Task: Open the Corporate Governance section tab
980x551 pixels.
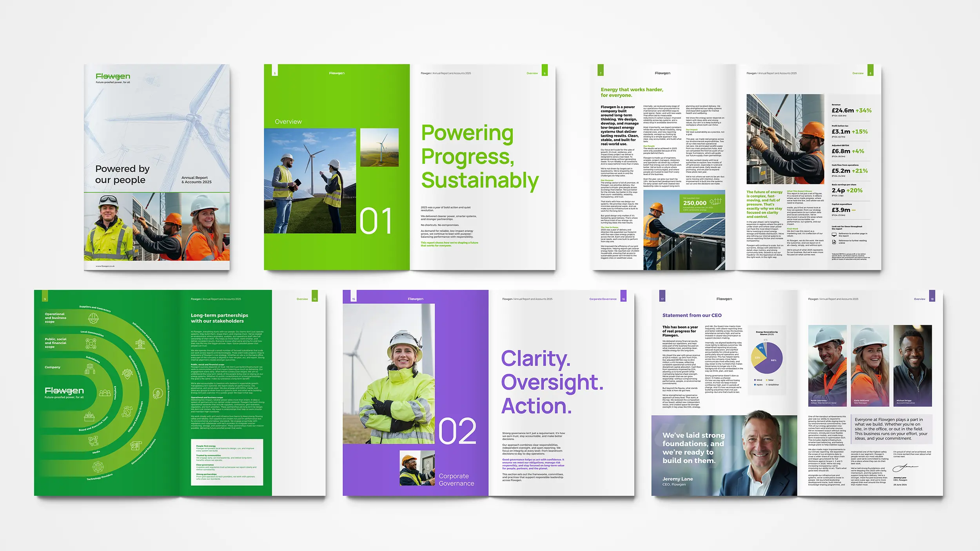Action: click(x=602, y=299)
